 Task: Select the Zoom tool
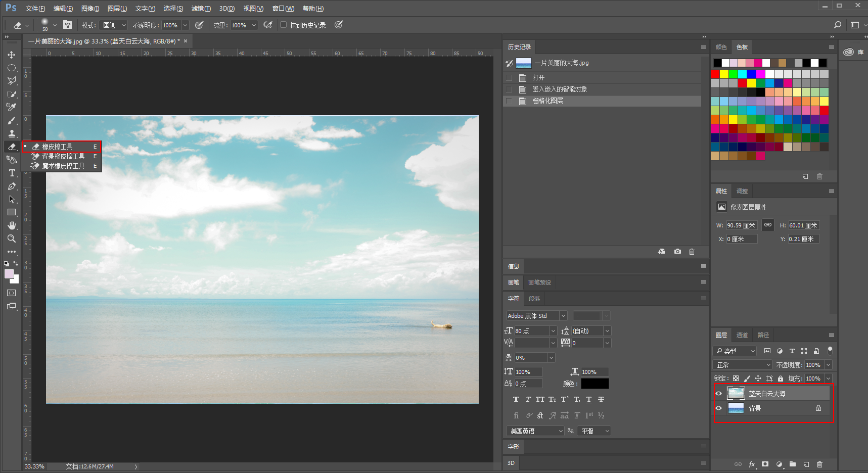[x=11, y=239]
